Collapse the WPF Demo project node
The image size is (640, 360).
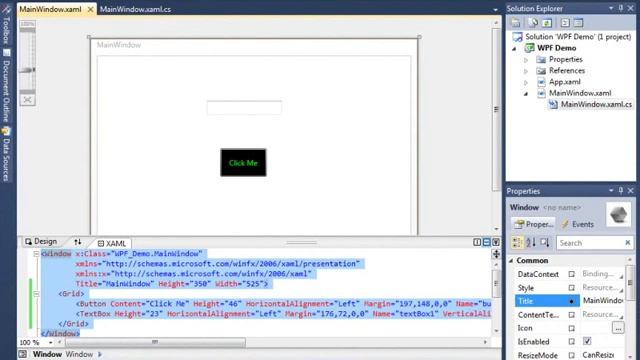(x=514, y=49)
